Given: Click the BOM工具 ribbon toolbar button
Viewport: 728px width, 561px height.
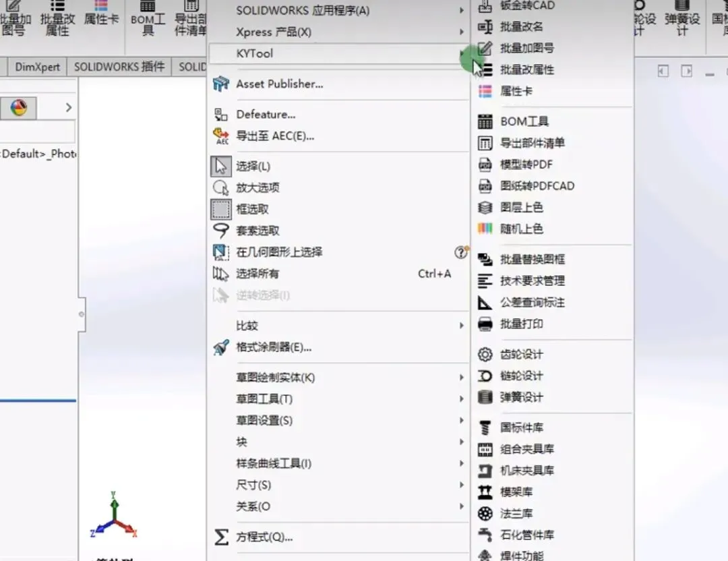Looking at the screenshot, I should pyautogui.click(x=148, y=19).
